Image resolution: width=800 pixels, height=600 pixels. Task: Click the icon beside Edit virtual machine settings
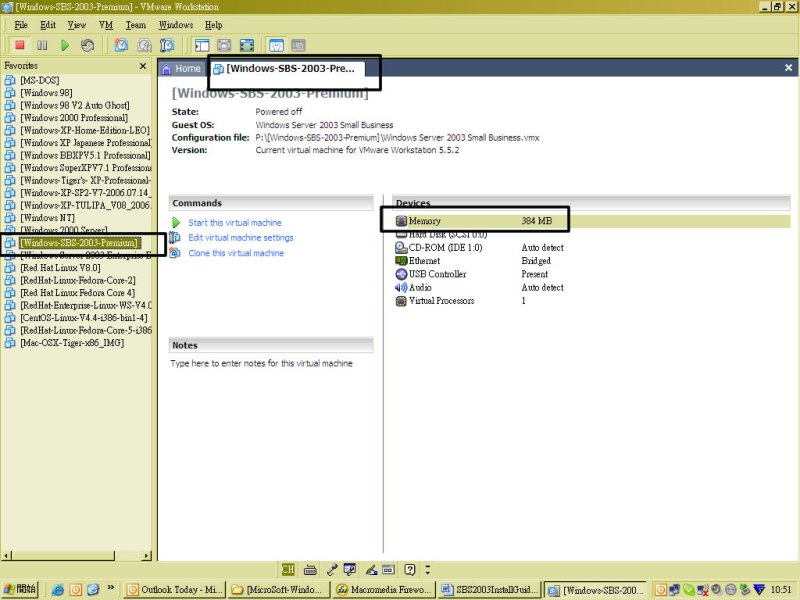175,237
